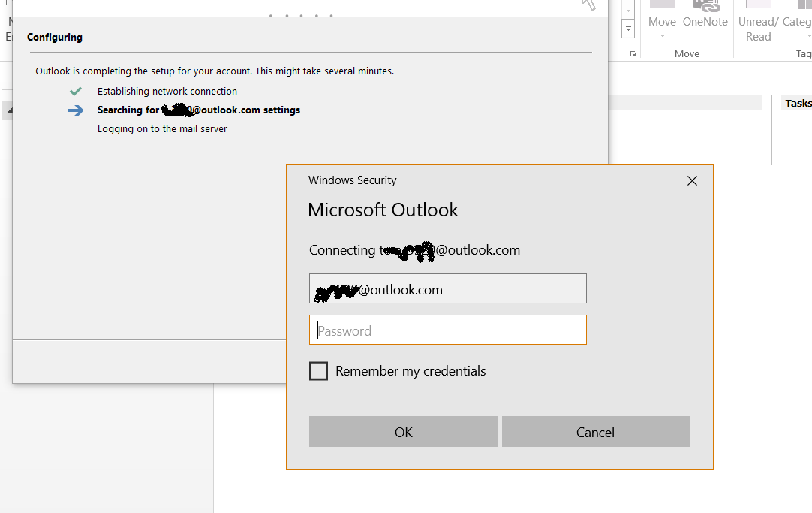Toggle Unread/Read in the Outlook ribbon
The image size is (812, 513).
pos(758,22)
